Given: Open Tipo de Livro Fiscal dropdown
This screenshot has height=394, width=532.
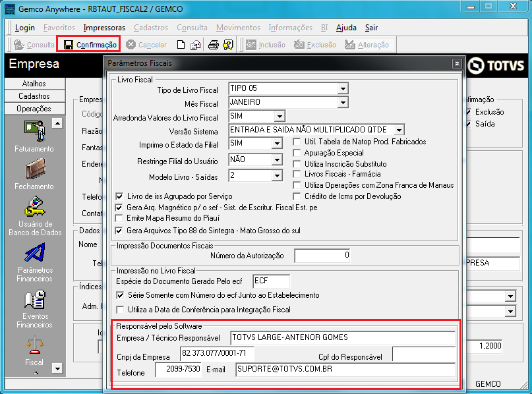Looking at the screenshot, I should [x=343, y=89].
